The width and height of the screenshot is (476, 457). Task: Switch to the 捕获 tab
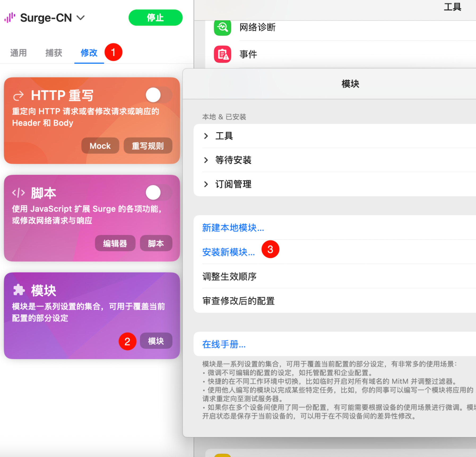(54, 53)
